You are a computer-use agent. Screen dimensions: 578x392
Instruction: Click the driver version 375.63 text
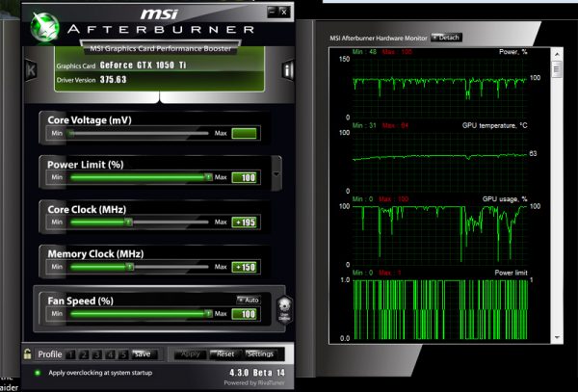tap(113, 80)
